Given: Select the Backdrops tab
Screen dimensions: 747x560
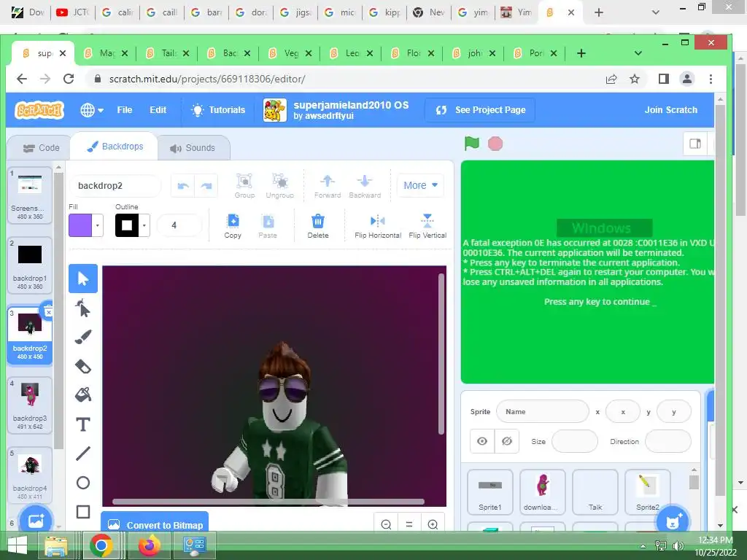Looking at the screenshot, I should (115, 146).
